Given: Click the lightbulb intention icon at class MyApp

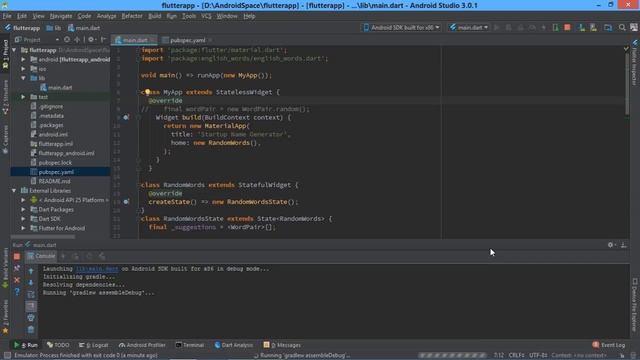Looking at the screenshot, I should tap(147, 92).
